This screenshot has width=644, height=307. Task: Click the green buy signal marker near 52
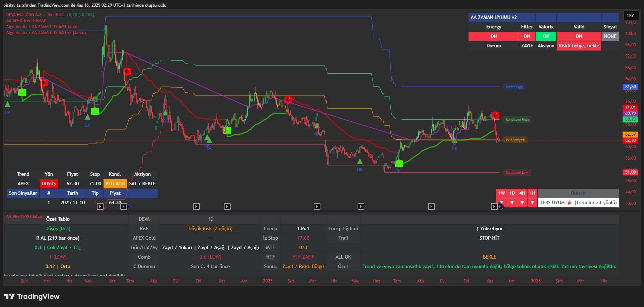pyautogui.click(x=399, y=163)
